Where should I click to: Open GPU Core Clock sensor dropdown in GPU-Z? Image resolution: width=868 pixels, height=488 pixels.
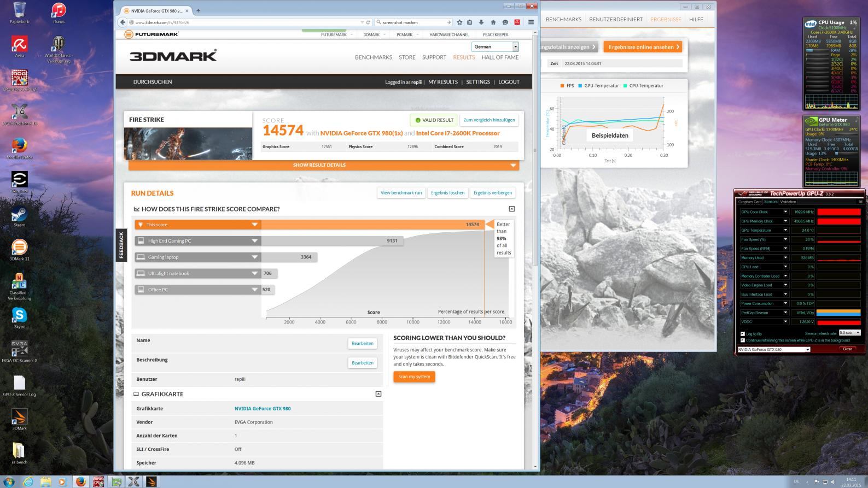[785, 212]
